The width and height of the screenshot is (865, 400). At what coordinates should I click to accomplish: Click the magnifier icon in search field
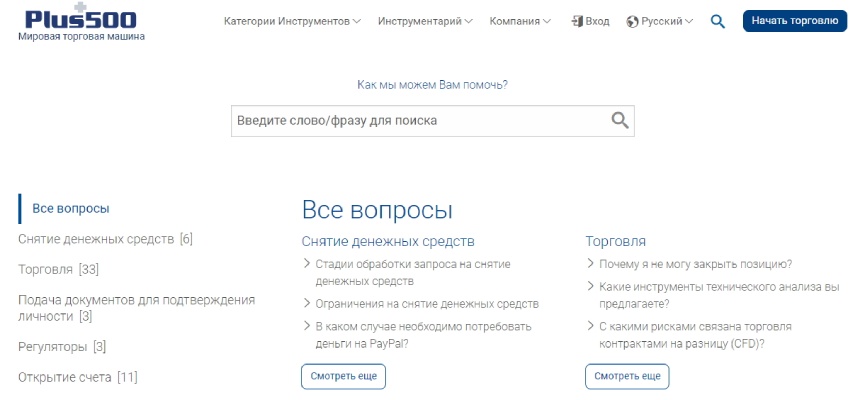(x=620, y=120)
